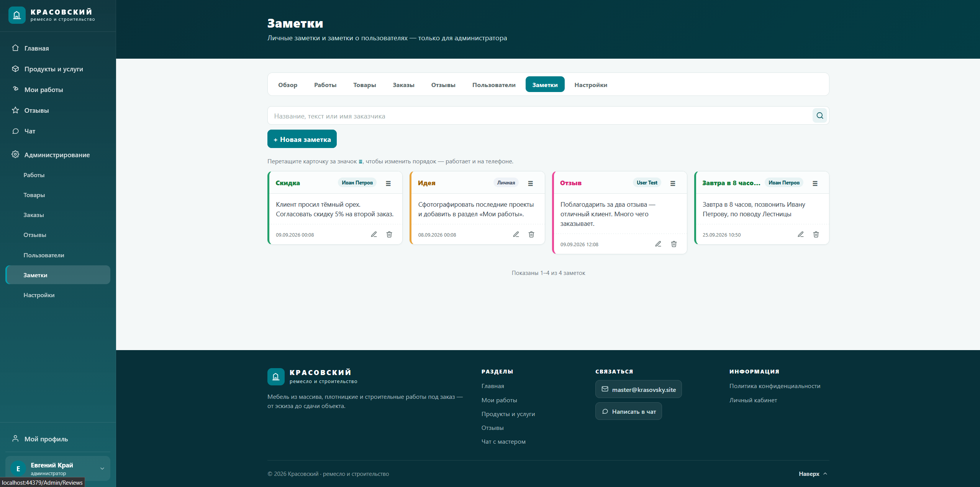Switch to the Заказы tab
980x487 pixels.
pyautogui.click(x=403, y=85)
